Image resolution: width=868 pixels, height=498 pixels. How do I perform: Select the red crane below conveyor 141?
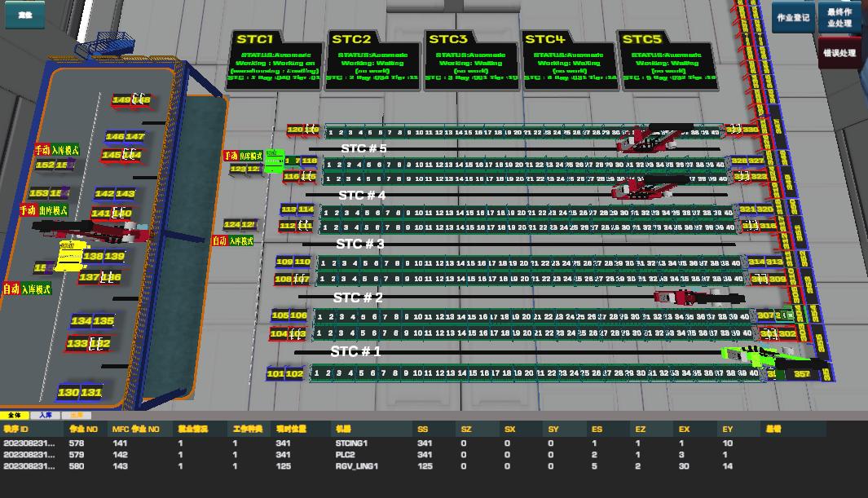tap(91, 230)
